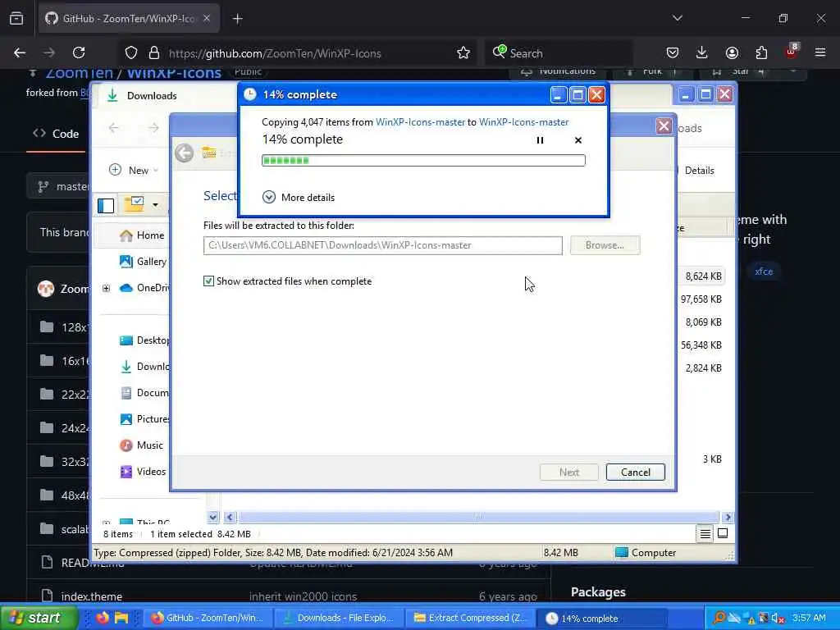
Task: Open Videos in Explorer sidebar
Action: point(143,472)
